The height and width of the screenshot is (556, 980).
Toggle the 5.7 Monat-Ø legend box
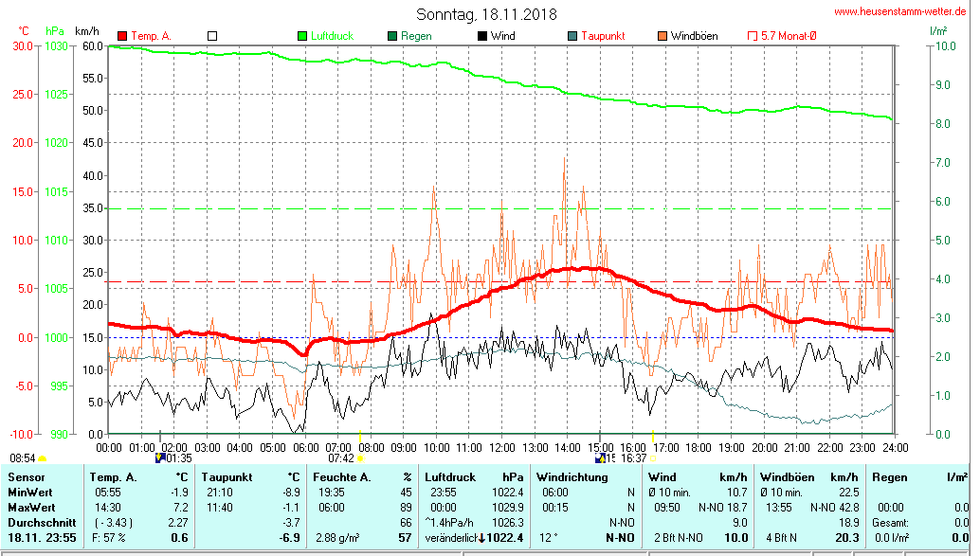[753, 36]
